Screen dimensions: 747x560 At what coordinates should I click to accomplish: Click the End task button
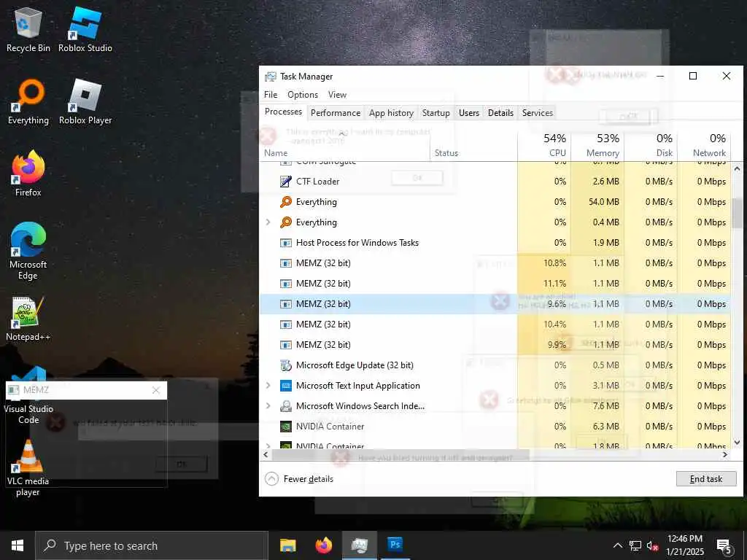(x=706, y=479)
